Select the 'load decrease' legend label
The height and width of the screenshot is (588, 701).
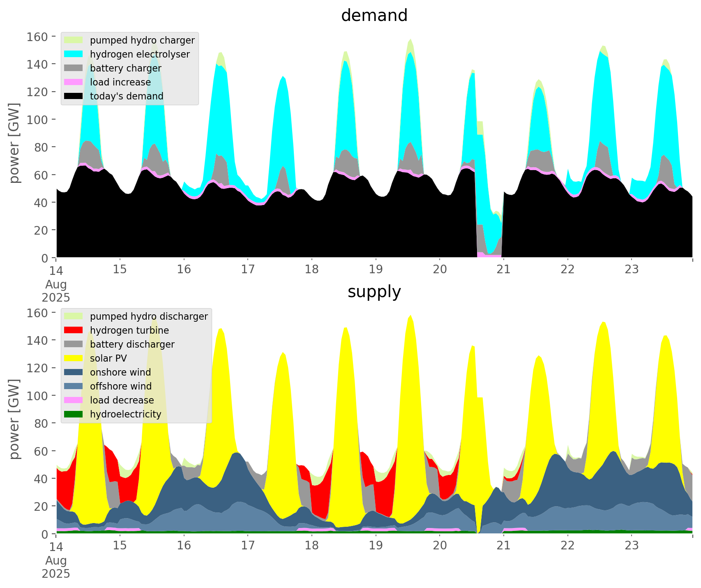point(122,400)
